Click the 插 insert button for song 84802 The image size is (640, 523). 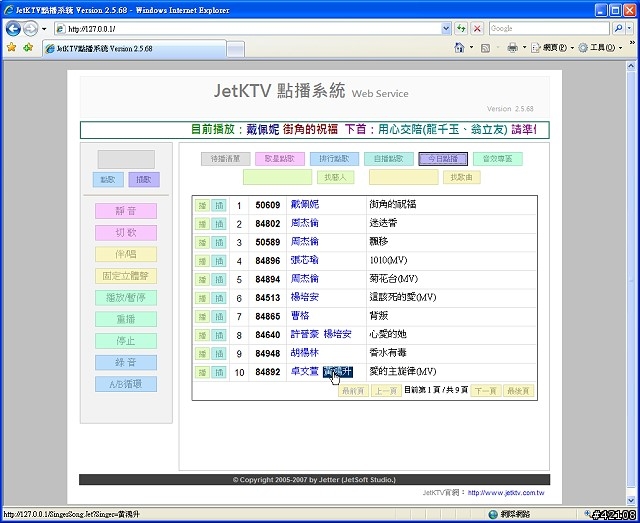coord(219,224)
